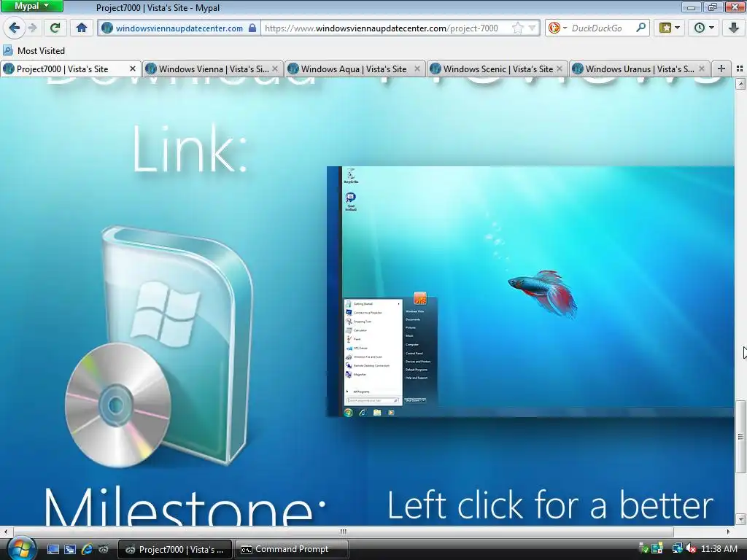Switch to Command Prompt taskbar button
Screen dimensions: 747x560
coord(292,550)
